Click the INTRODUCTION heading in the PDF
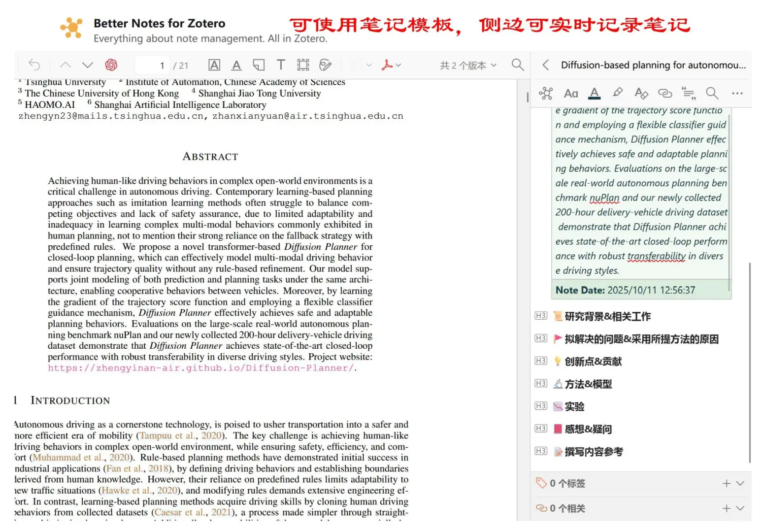Image resolution: width=762 pixels, height=532 pixels. [70, 400]
